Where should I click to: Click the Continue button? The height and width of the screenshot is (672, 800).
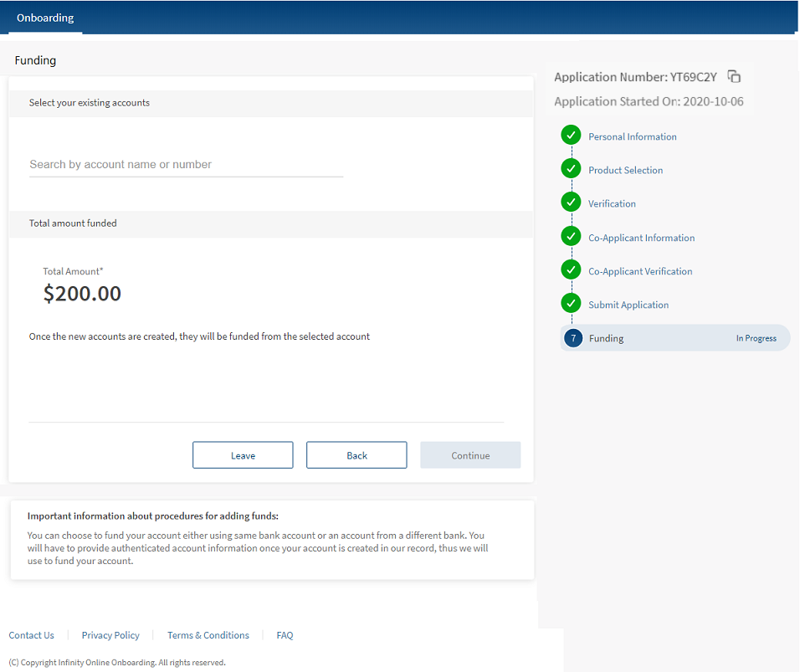point(470,455)
